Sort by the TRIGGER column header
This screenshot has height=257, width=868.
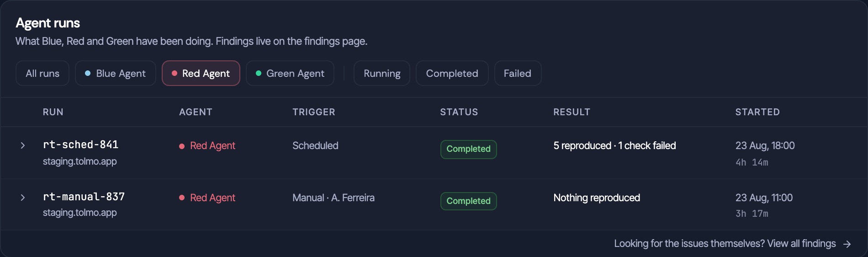click(314, 112)
